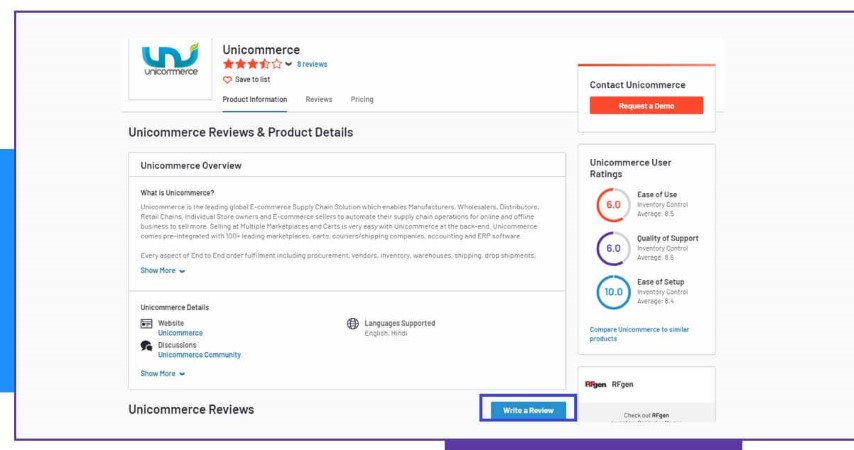Screen dimensions: 854x450
Task: Click the heart icon beside Save to list
Action: point(227,80)
